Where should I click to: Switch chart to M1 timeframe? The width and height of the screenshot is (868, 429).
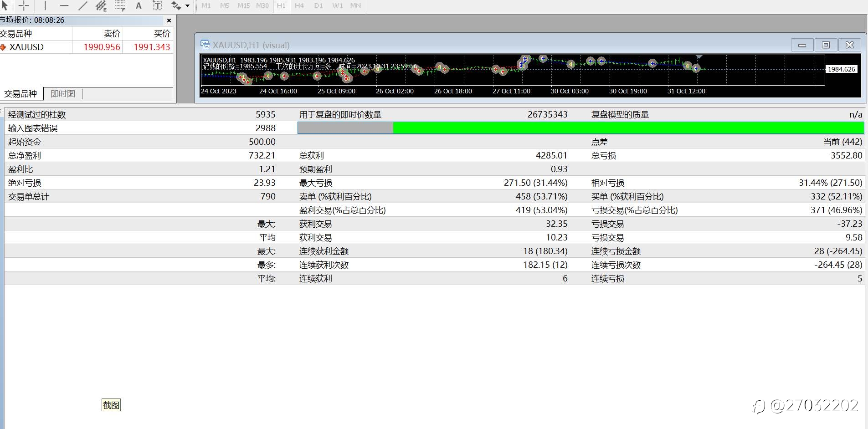(x=206, y=5)
